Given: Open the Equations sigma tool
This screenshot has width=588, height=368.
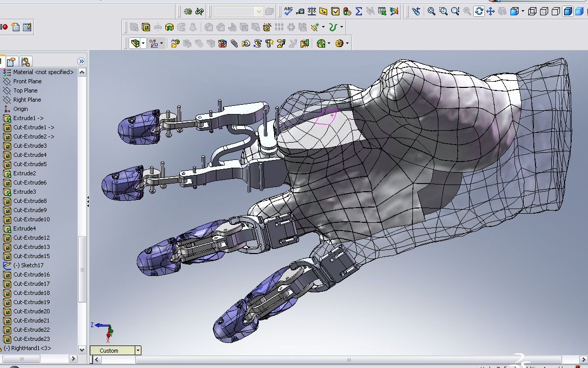Looking at the screenshot, I should (358, 11).
